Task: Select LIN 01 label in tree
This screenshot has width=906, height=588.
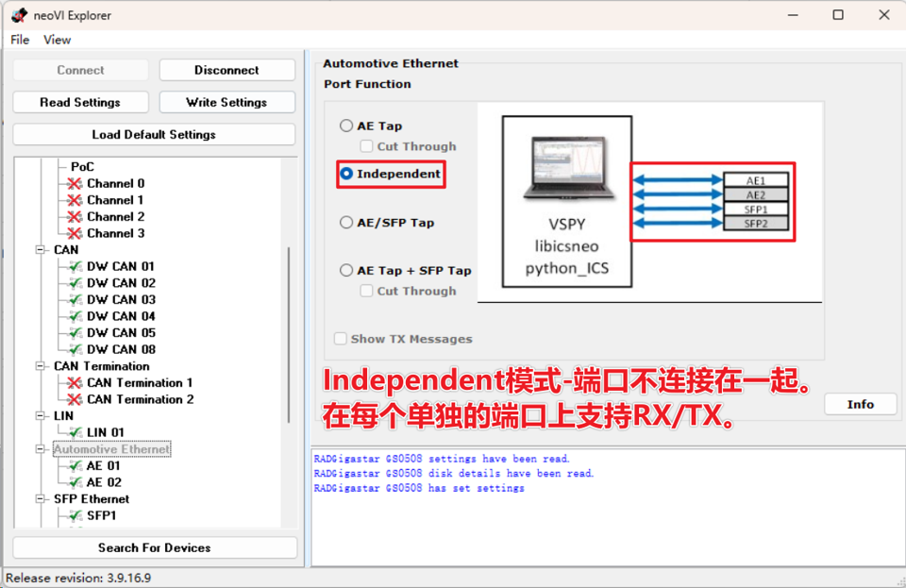Action: [x=105, y=432]
